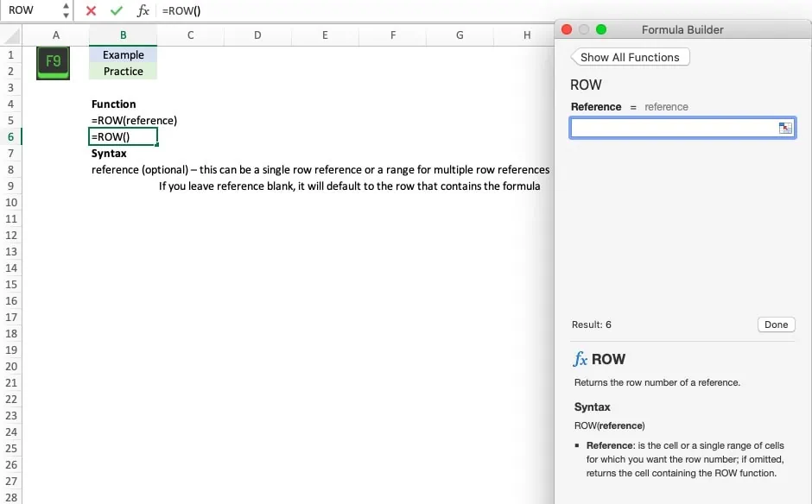This screenshot has height=504, width=812.
Task: Click the Show All Functions button
Action: pos(630,56)
